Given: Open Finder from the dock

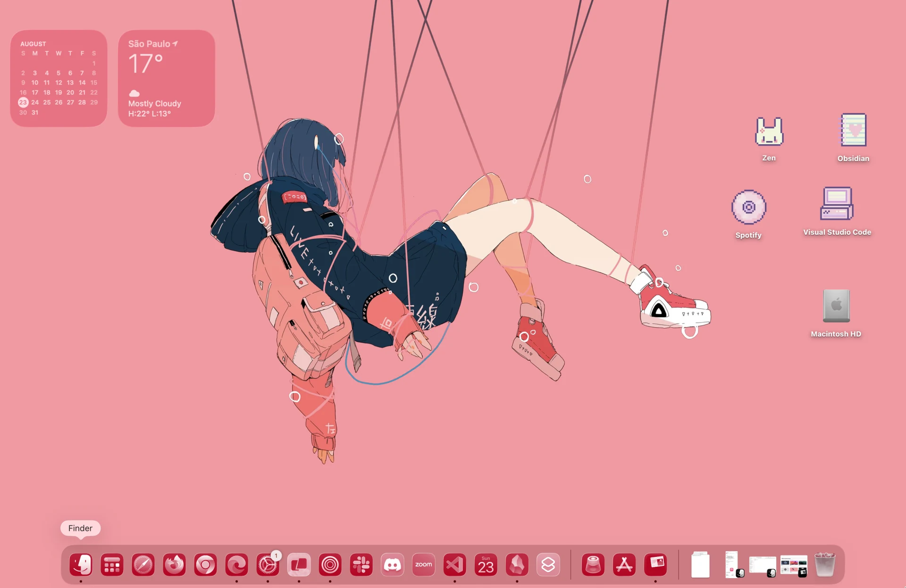Looking at the screenshot, I should click(x=81, y=564).
